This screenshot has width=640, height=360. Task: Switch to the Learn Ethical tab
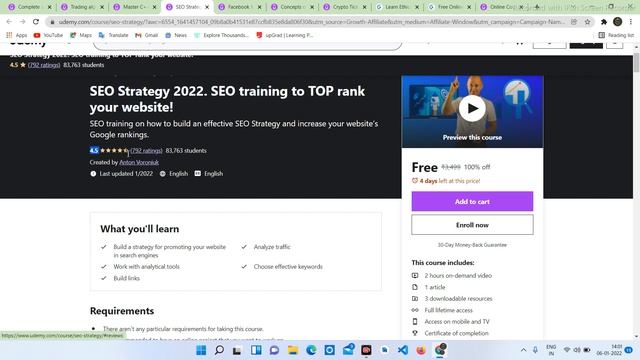click(396, 7)
